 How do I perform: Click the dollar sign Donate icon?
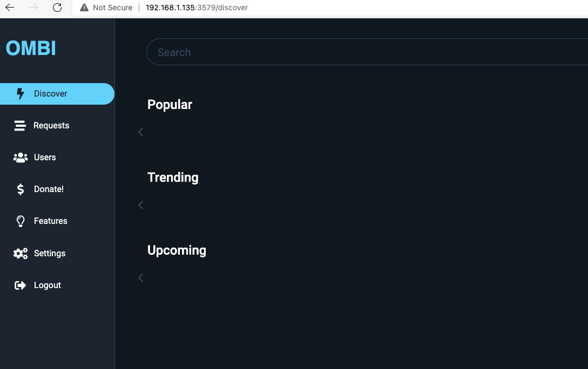pyautogui.click(x=20, y=189)
